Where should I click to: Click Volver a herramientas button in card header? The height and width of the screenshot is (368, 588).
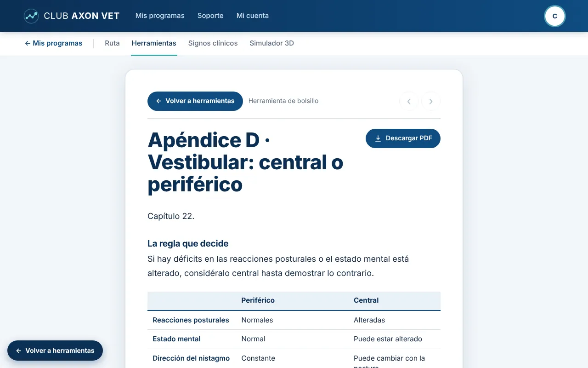tap(195, 101)
